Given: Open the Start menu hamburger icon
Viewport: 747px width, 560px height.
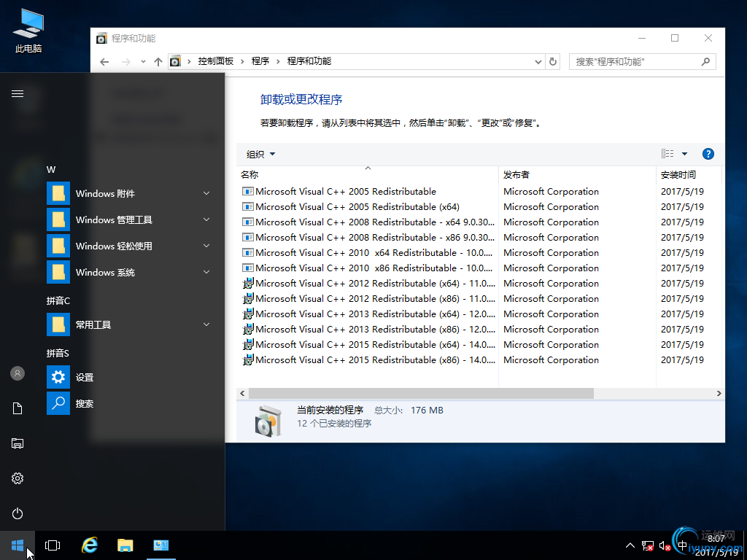Looking at the screenshot, I should pos(18,94).
